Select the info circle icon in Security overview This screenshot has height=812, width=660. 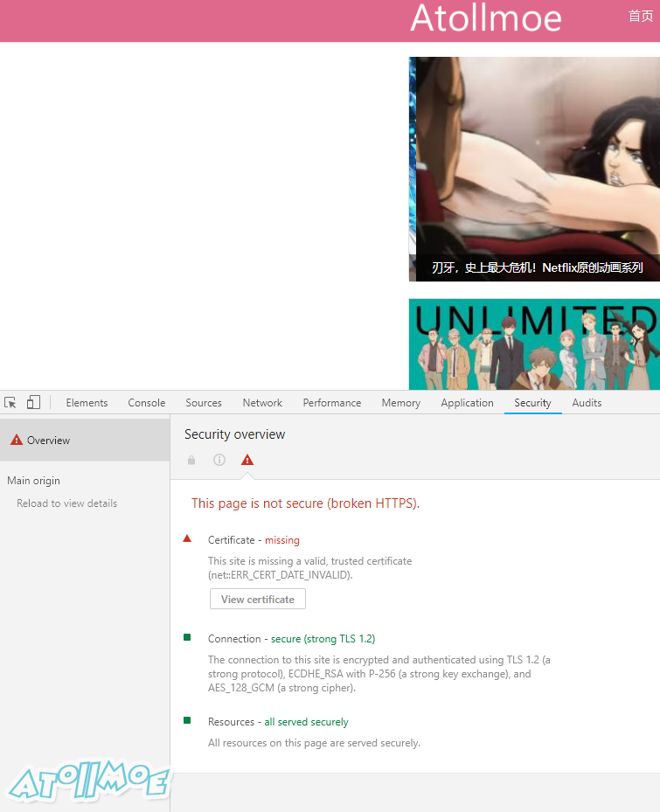click(219, 460)
